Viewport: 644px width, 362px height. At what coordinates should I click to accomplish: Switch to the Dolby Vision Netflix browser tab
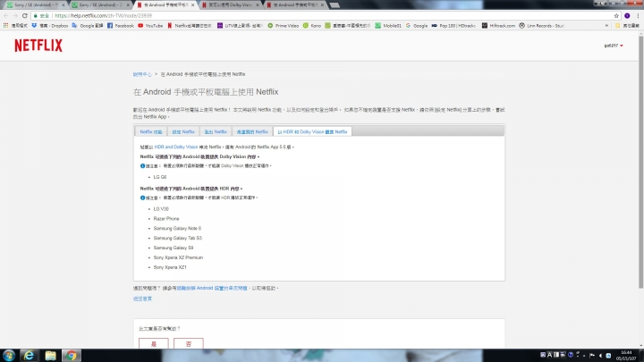click(233, 5)
